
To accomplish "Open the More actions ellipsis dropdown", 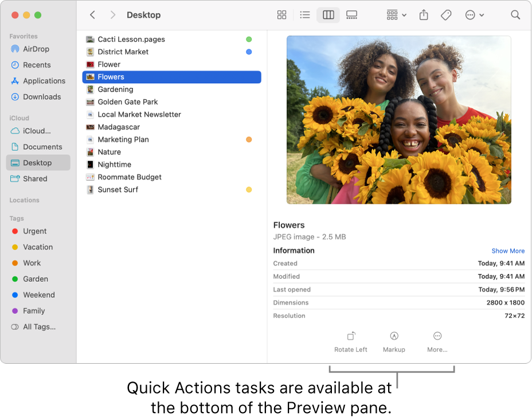I will (475, 15).
